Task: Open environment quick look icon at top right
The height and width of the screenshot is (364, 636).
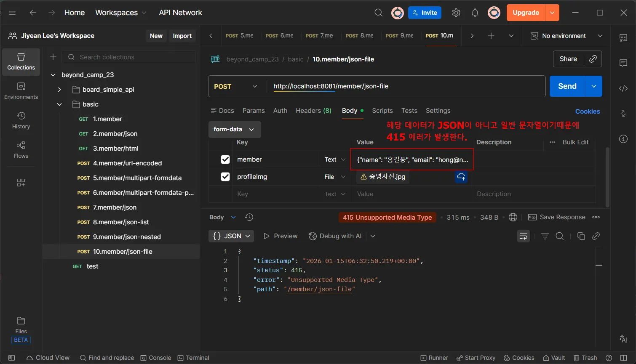Action: (623, 38)
